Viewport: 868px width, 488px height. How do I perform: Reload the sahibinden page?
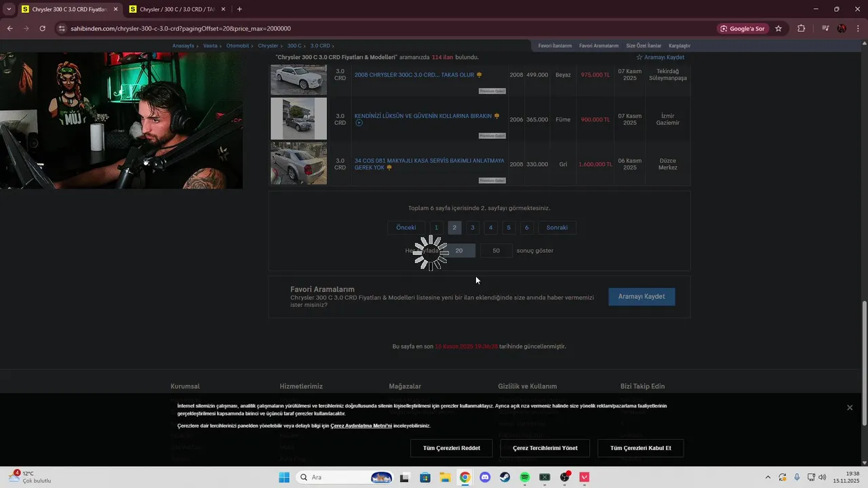click(42, 28)
